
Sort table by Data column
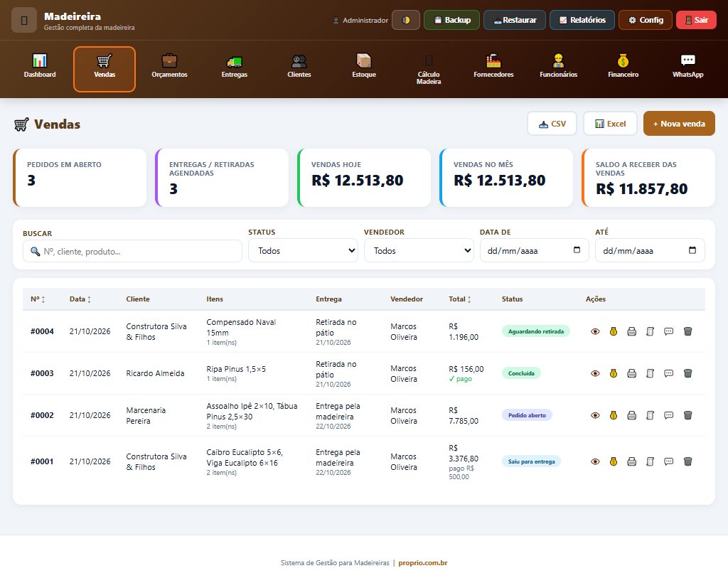pos(80,299)
